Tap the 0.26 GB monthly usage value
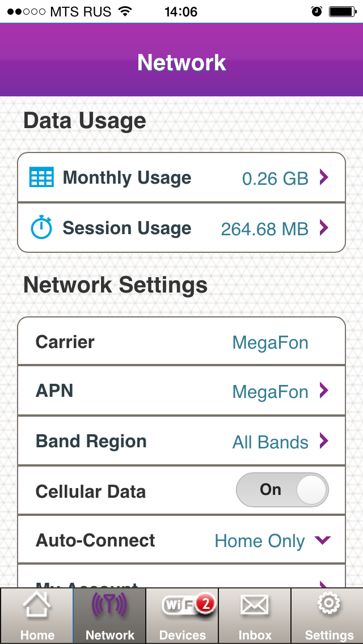 [x=275, y=179]
